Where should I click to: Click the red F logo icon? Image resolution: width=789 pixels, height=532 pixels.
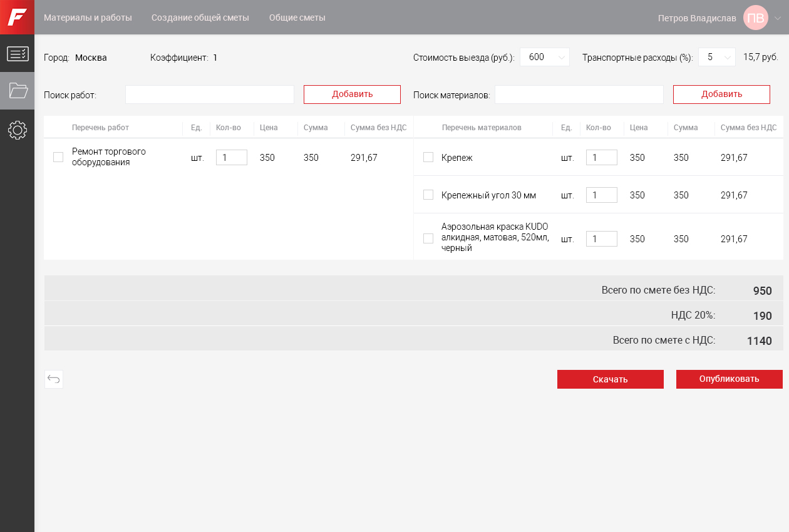[17, 17]
